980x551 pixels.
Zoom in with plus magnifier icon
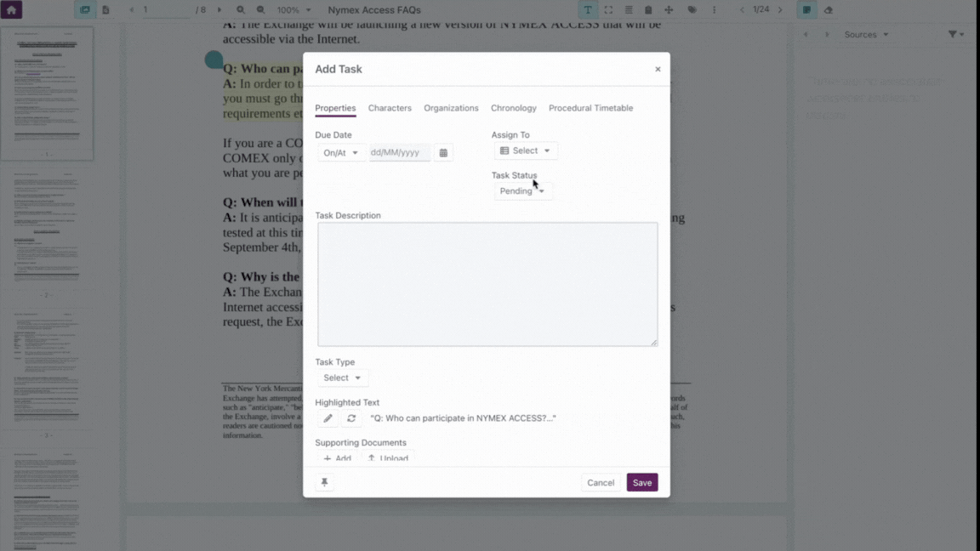pos(241,10)
